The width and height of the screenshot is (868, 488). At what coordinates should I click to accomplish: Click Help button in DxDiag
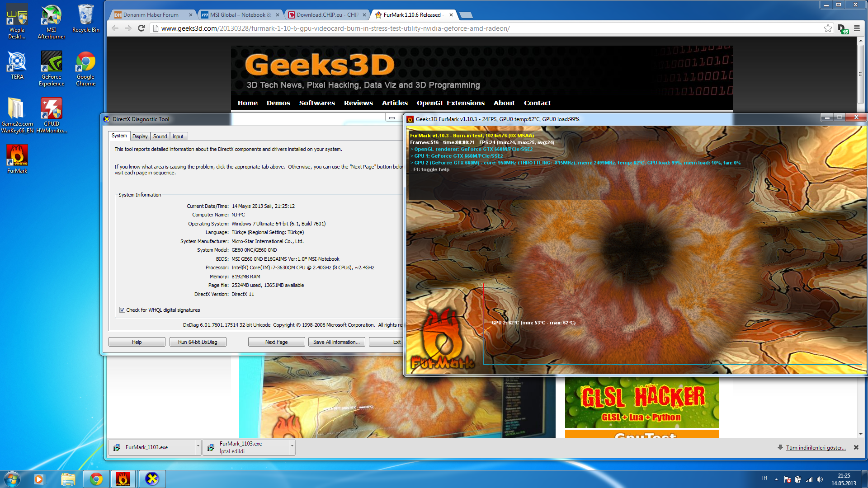(x=137, y=342)
